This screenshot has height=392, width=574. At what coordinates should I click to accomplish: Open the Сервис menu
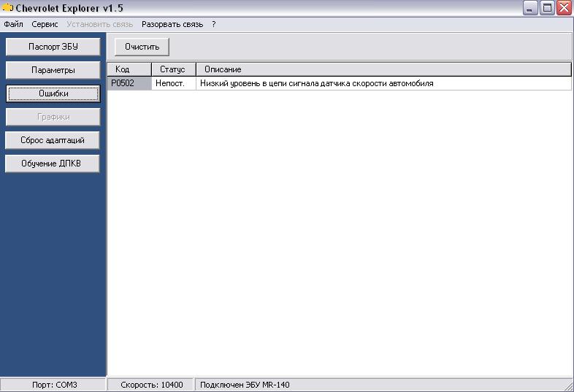pos(45,24)
